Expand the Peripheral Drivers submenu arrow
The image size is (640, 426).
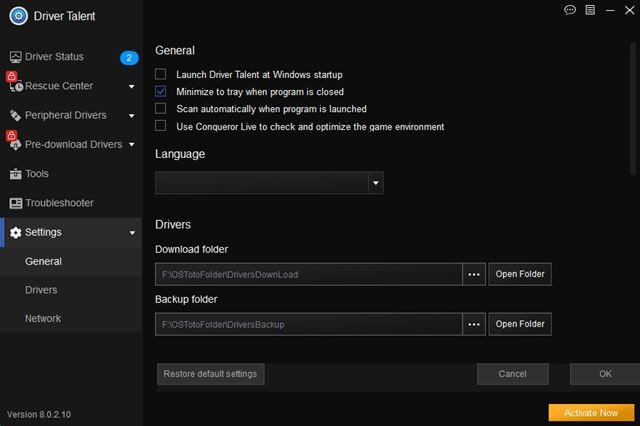[131, 116]
